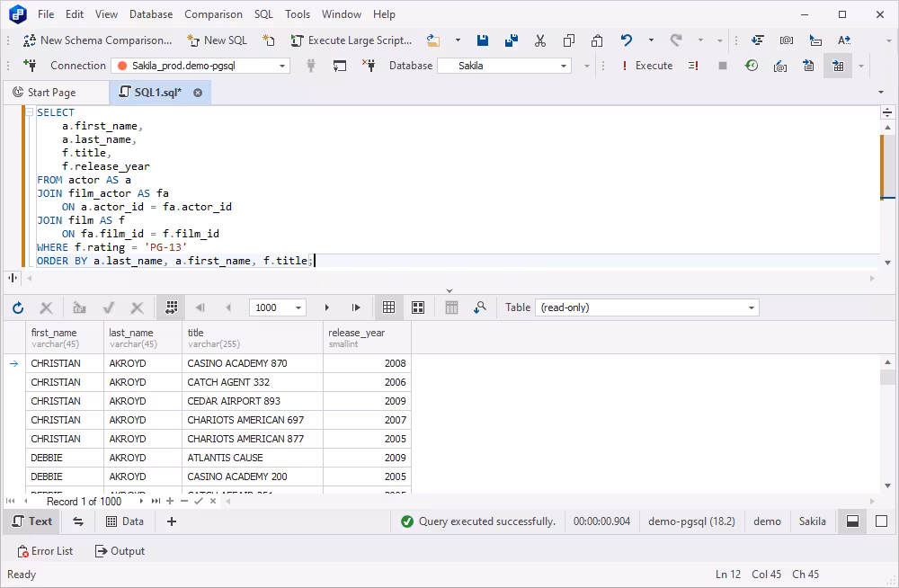899x588 pixels.
Task: Click the Paste icon
Action: click(597, 40)
